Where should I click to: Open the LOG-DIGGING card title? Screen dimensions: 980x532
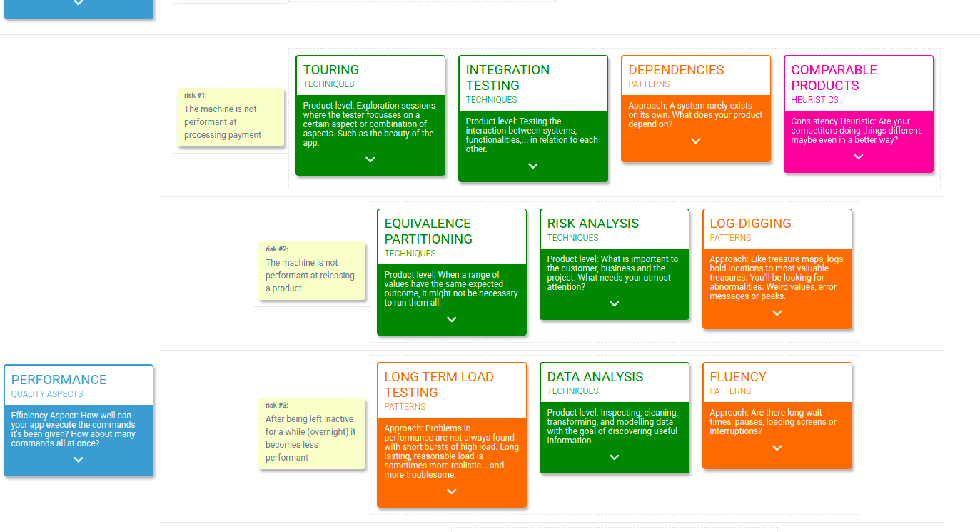pos(751,224)
